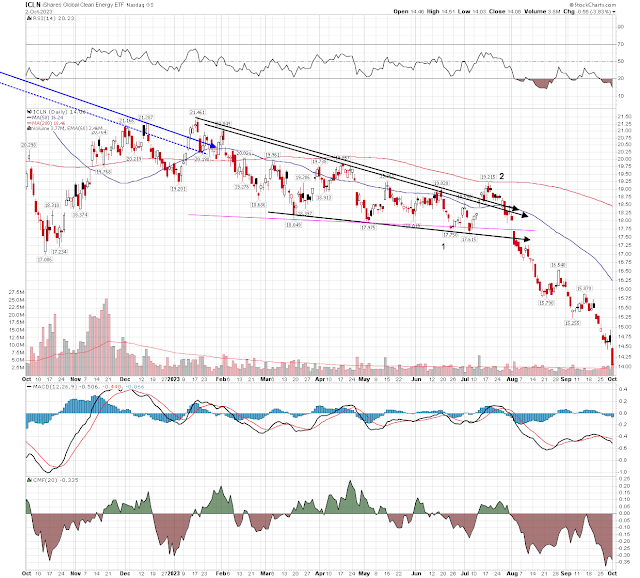Click the 0.00 tick on CMF axis

pos(624,514)
